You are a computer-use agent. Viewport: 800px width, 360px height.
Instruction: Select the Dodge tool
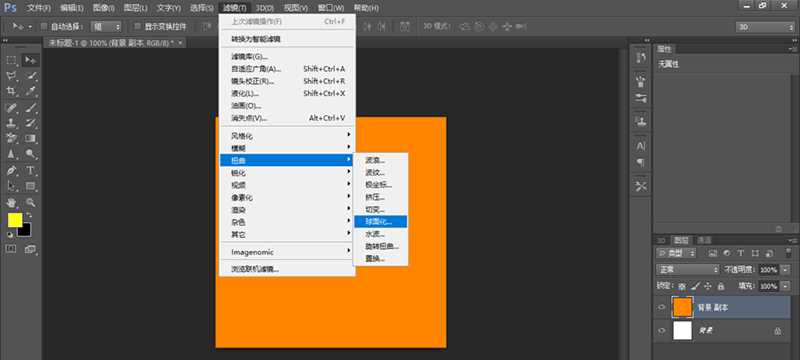tap(31, 153)
